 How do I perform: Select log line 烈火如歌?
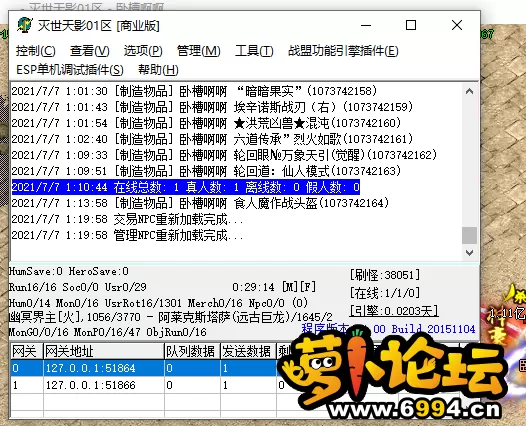[x=212, y=139]
